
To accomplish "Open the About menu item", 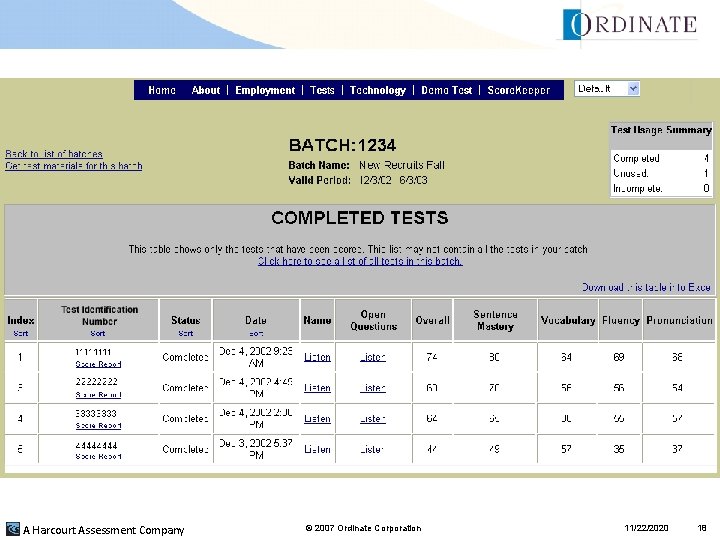I will [206, 90].
